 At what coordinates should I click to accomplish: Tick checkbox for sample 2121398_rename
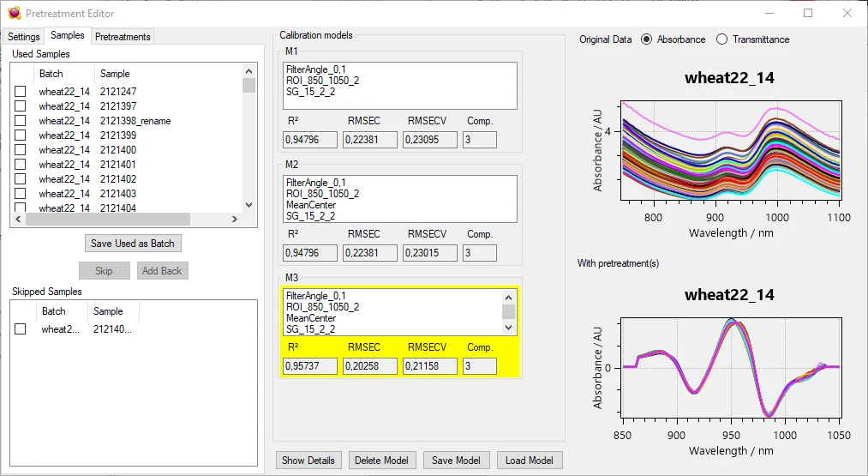coord(21,121)
